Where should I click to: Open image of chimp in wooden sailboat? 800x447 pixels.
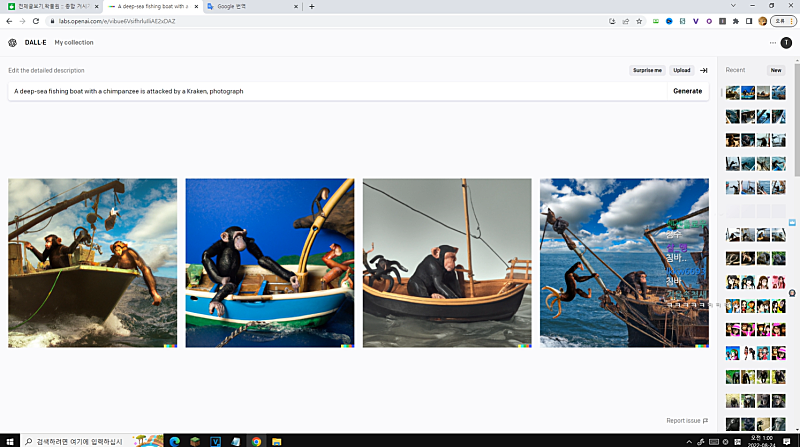[x=447, y=263]
